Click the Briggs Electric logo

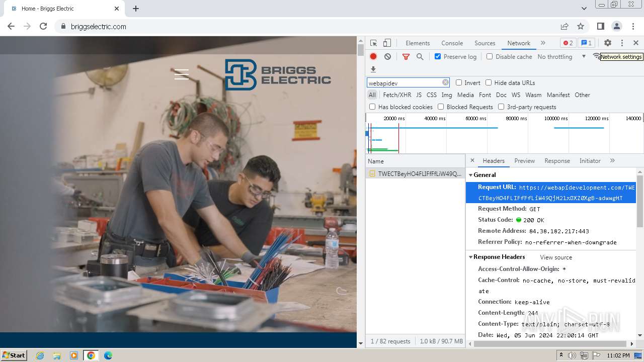(x=278, y=74)
